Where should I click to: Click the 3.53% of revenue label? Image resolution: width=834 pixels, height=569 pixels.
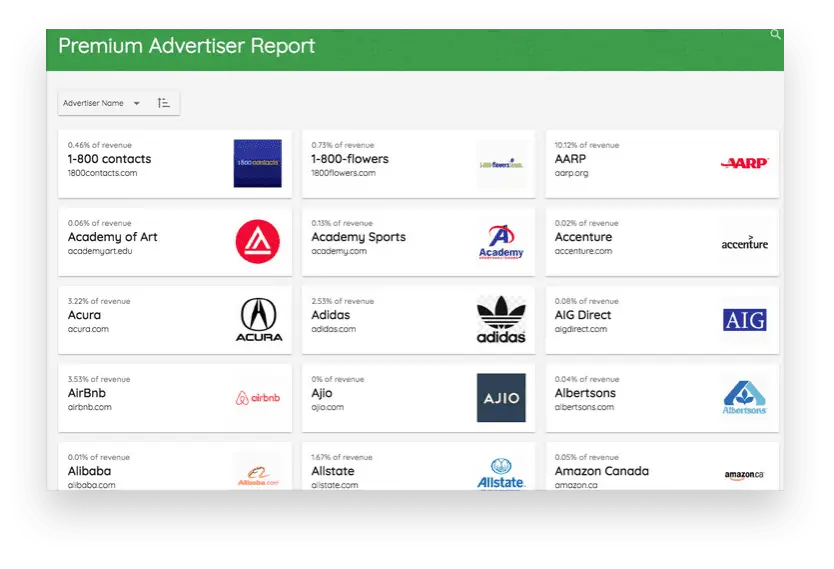point(99,380)
